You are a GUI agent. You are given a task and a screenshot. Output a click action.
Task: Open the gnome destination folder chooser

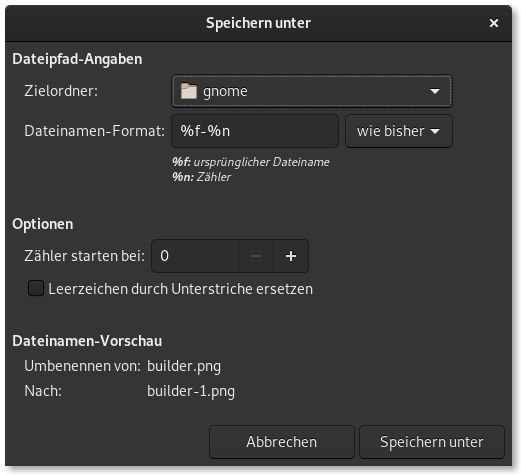(x=312, y=91)
